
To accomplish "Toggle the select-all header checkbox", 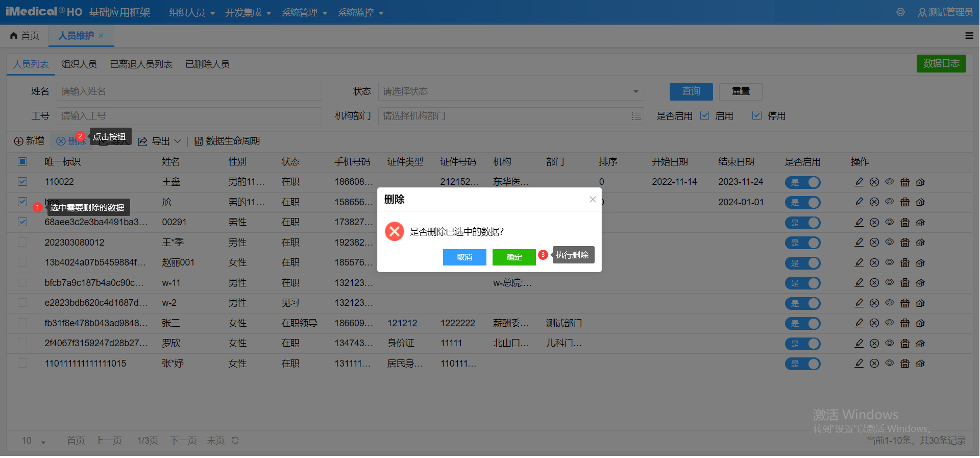I will click(22, 161).
